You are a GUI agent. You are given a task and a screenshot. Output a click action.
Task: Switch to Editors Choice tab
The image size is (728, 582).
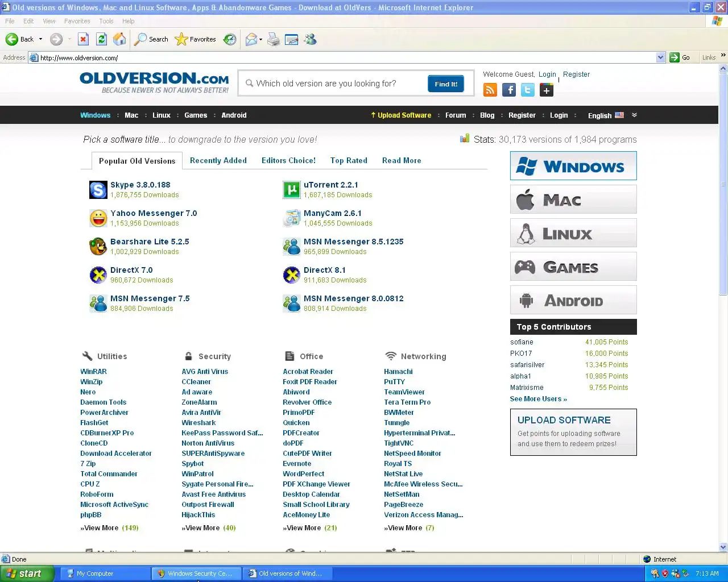[288, 160]
